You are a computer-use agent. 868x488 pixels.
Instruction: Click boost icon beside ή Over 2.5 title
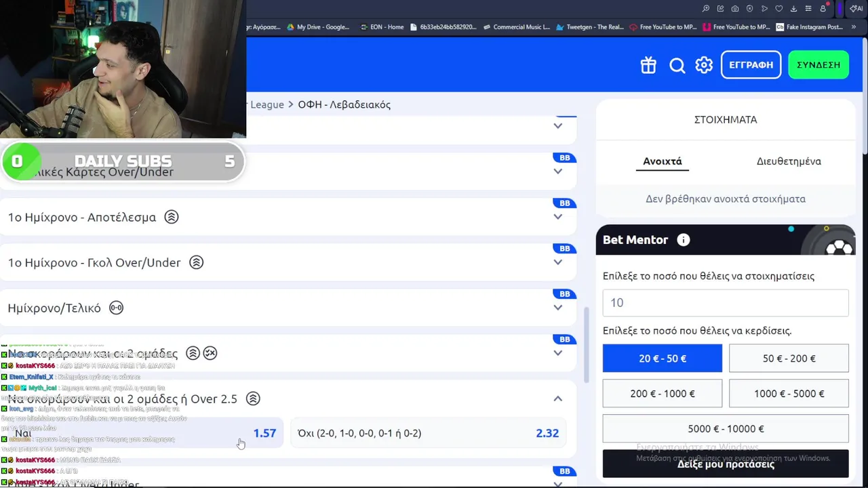coord(253,399)
